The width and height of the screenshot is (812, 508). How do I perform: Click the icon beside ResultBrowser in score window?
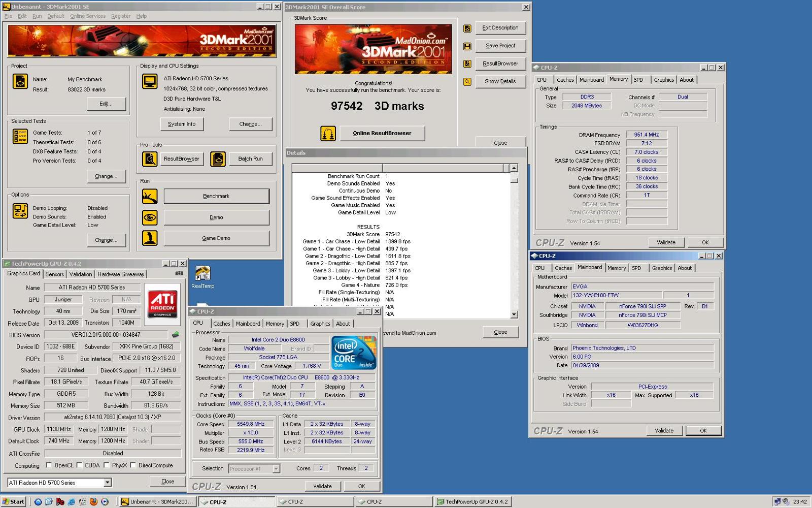point(467,64)
